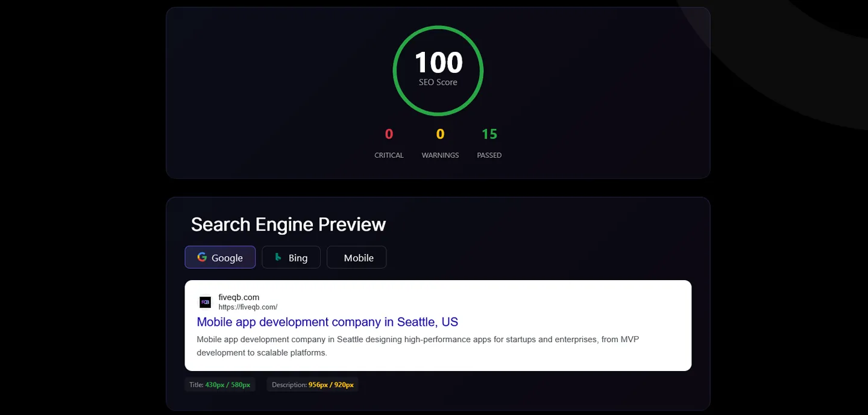868x415 pixels.
Task: Click the Search Engine Preview heading
Action: coord(288,224)
